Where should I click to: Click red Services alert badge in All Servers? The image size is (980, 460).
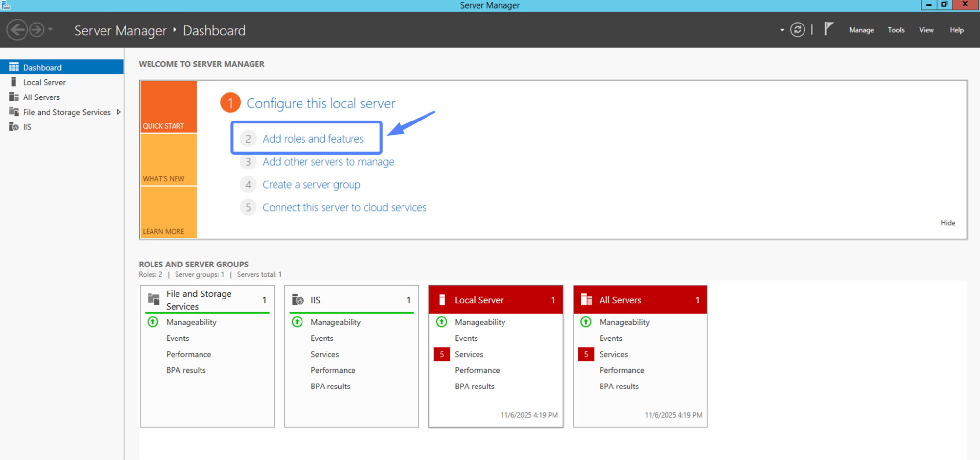coord(586,354)
